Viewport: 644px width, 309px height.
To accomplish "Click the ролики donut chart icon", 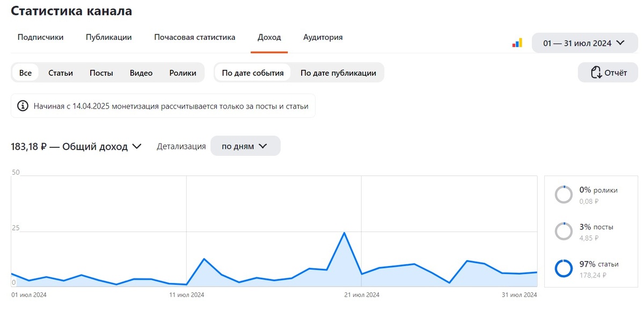I will click(564, 195).
